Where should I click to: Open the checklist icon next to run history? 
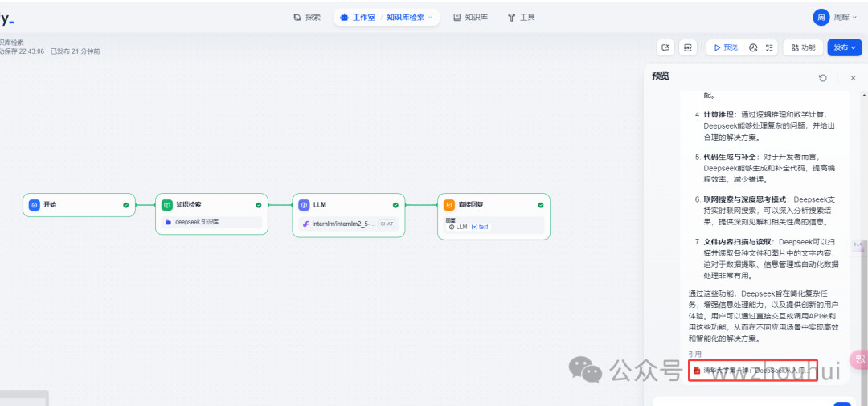[x=769, y=47]
